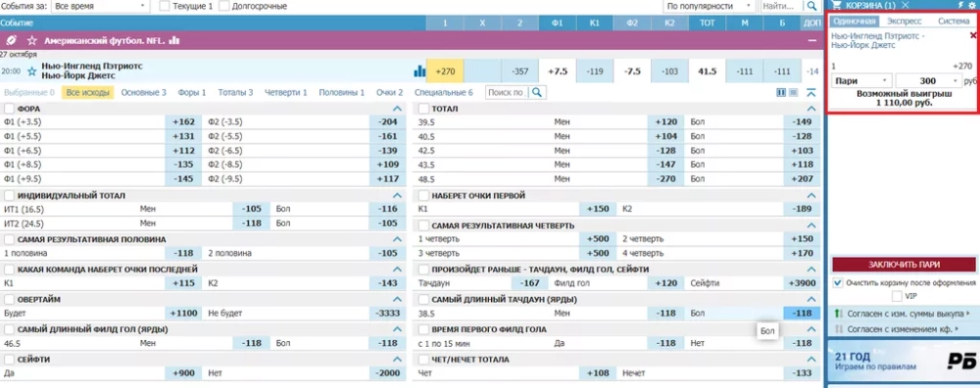The height and width of the screenshot is (388, 980).
Task: Pick Ф1 (+3.5) odds +162
Action: (x=183, y=122)
